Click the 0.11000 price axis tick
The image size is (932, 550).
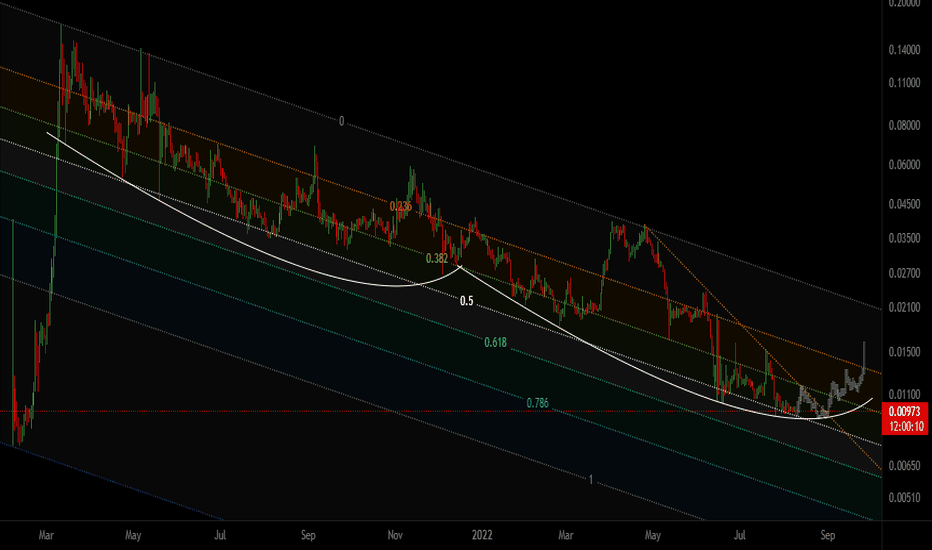point(905,83)
